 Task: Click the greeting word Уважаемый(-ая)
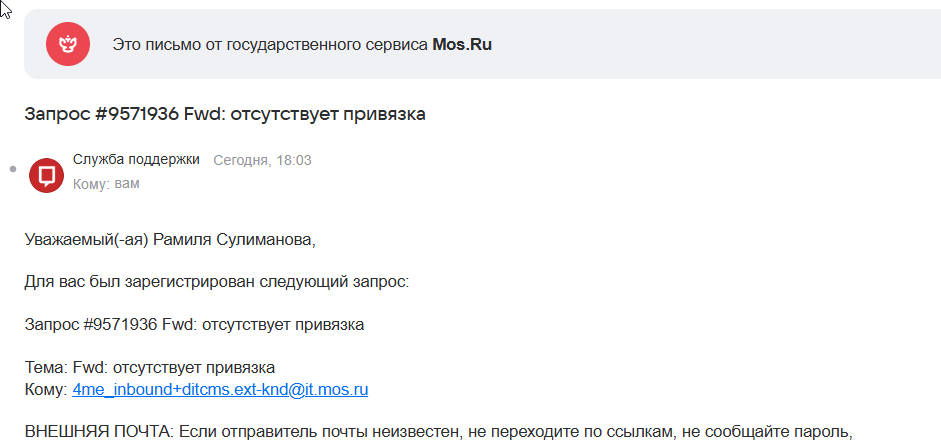coord(87,240)
